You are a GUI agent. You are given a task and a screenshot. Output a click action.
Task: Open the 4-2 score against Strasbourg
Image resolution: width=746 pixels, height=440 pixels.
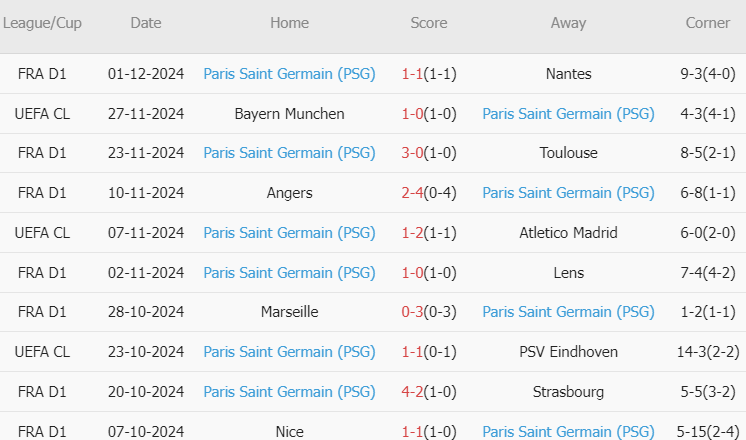tap(412, 392)
